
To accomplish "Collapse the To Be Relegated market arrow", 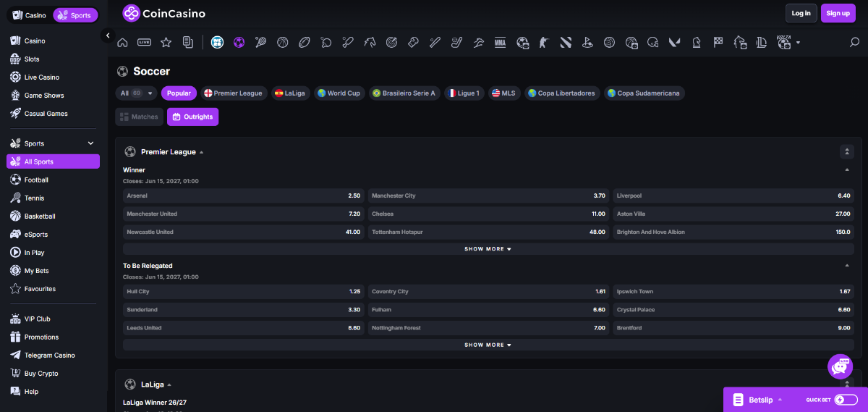I will coord(847,266).
